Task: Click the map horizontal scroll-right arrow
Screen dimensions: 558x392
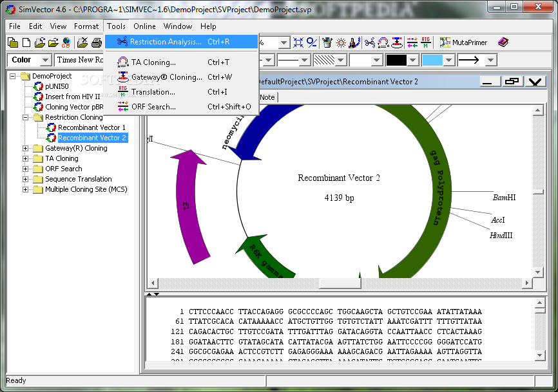Action: point(527,283)
